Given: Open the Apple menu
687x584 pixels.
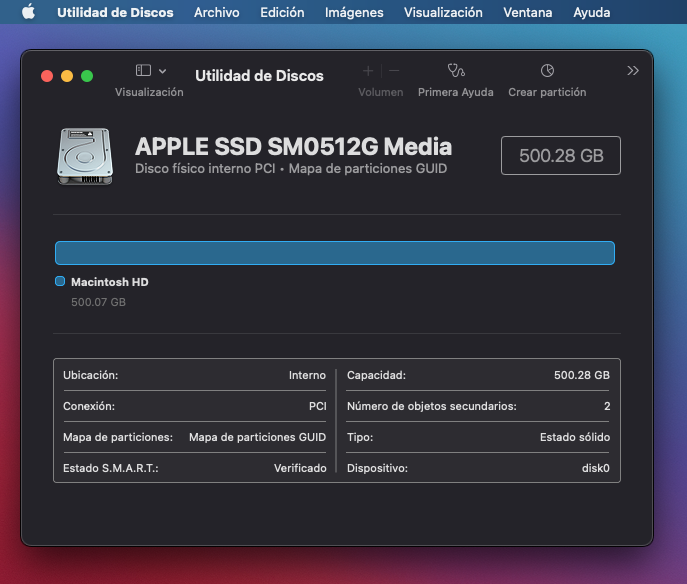Looking at the screenshot, I should pyautogui.click(x=28, y=12).
